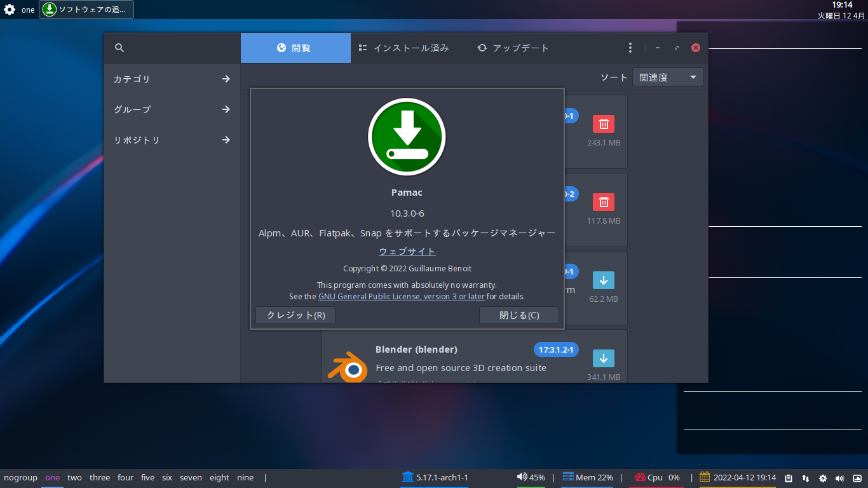Click the large Pamac logo in About dialog
This screenshot has width=868, height=488.
point(407,137)
